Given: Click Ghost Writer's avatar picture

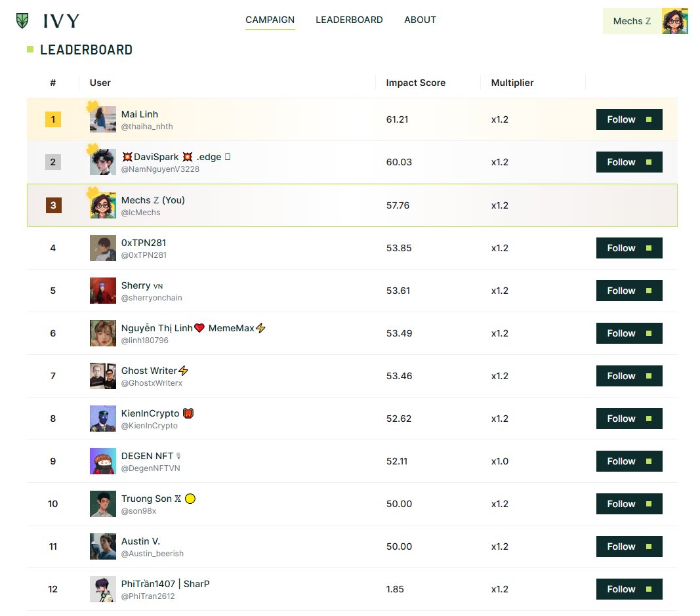Looking at the screenshot, I should click(103, 376).
